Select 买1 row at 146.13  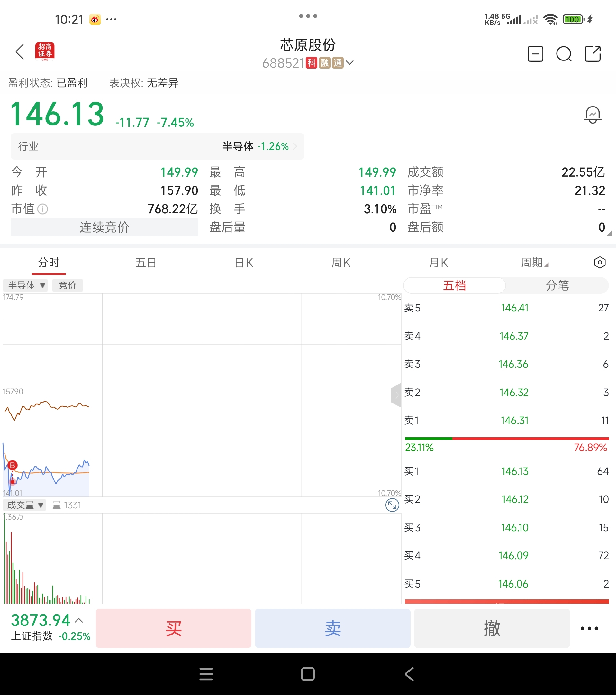[x=506, y=471]
